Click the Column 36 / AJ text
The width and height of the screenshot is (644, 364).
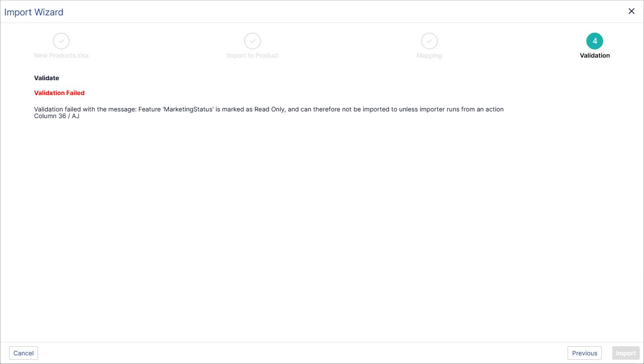tap(57, 116)
